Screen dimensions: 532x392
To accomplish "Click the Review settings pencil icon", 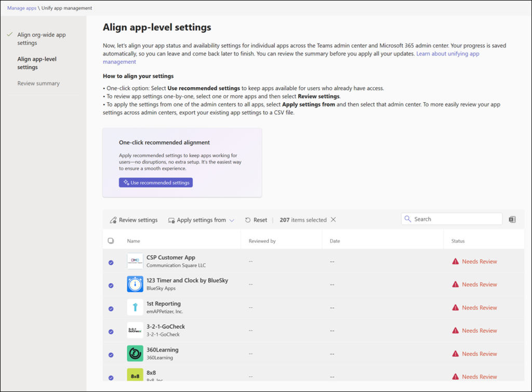I will point(113,220).
